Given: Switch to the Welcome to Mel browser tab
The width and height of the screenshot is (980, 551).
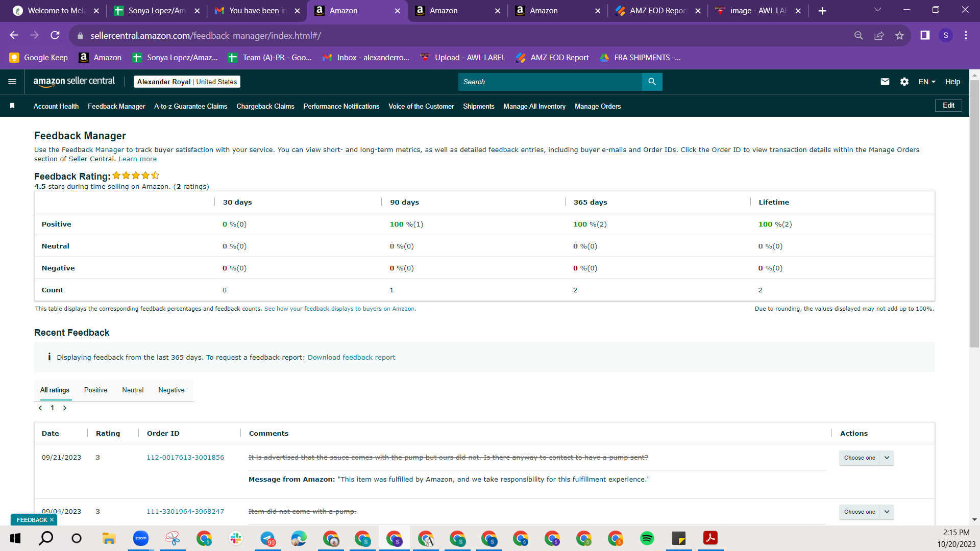Looking at the screenshot, I should [56, 11].
